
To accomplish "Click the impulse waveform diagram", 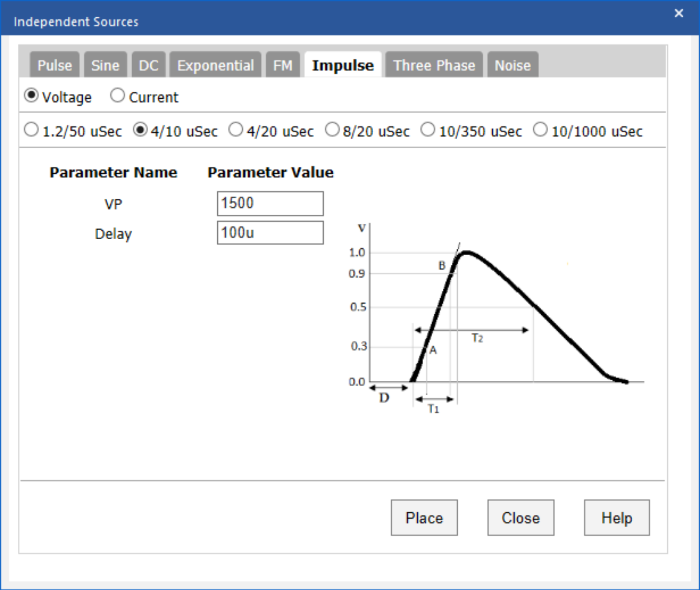I will (x=495, y=318).
